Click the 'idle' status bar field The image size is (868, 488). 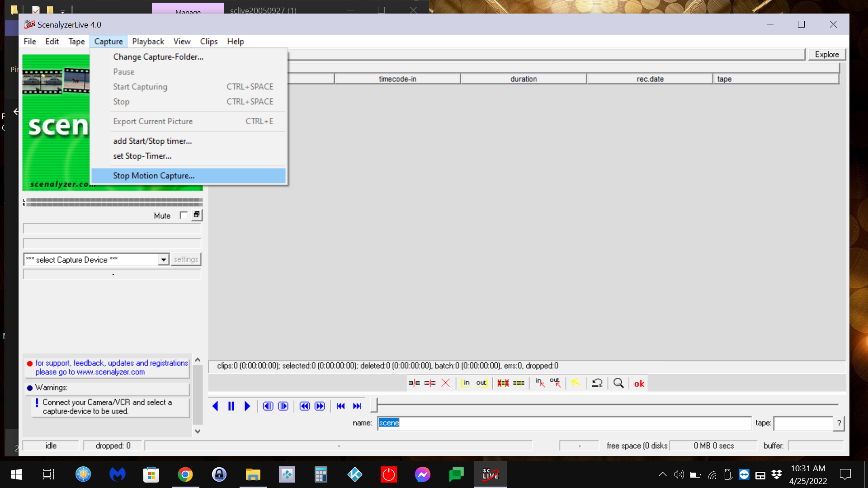pos(51,446)
